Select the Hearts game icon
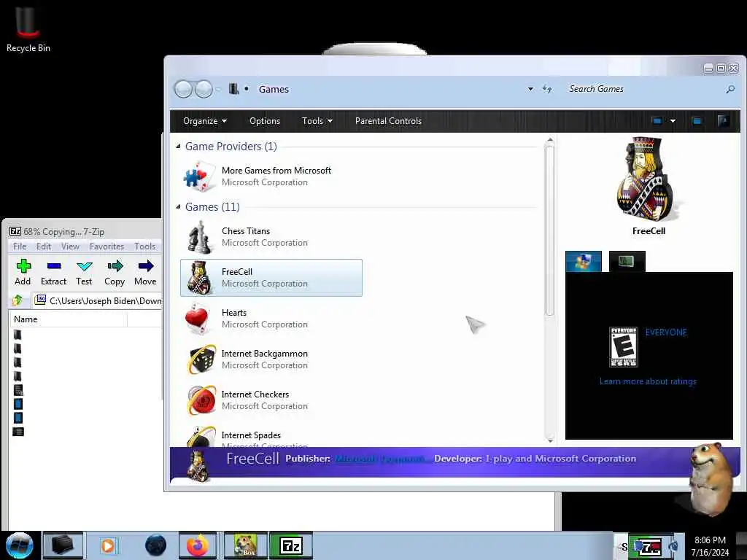 click(198, 318)
